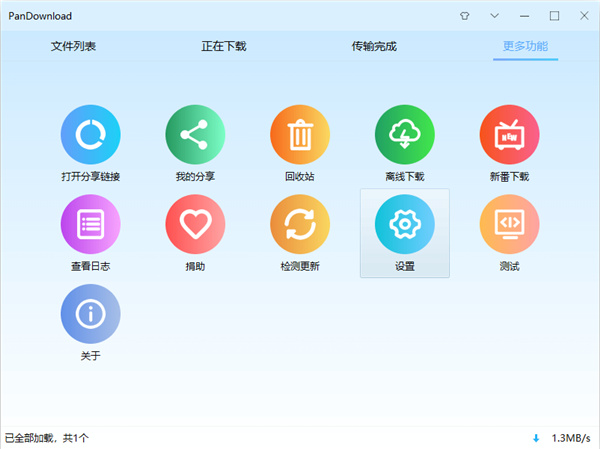Click the 1.3MB/s speed readout
The width and height of the screenshot is (600, 449).
point(571,438)
